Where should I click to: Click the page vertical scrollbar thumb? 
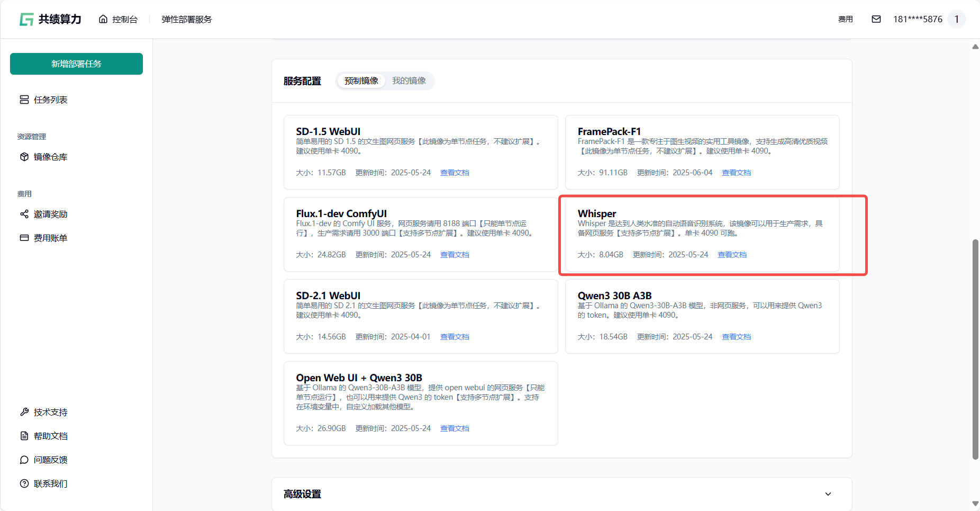pyautogui.click(x=975, y=349)
